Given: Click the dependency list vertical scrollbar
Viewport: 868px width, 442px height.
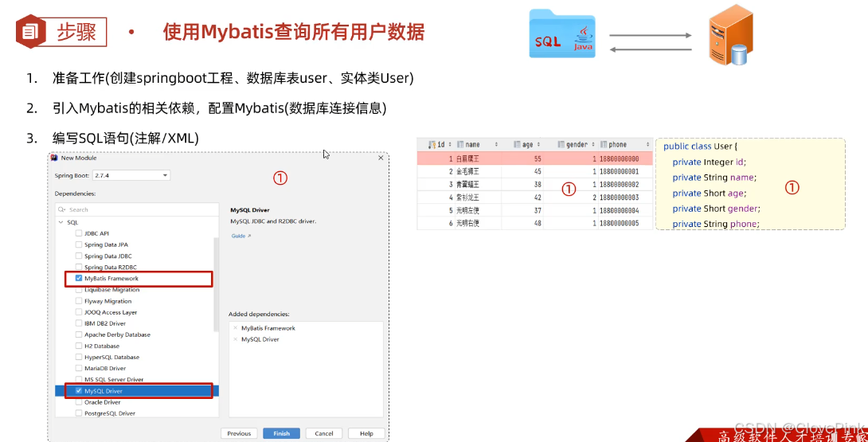Looking at the screenshot, I should (216, 285).
